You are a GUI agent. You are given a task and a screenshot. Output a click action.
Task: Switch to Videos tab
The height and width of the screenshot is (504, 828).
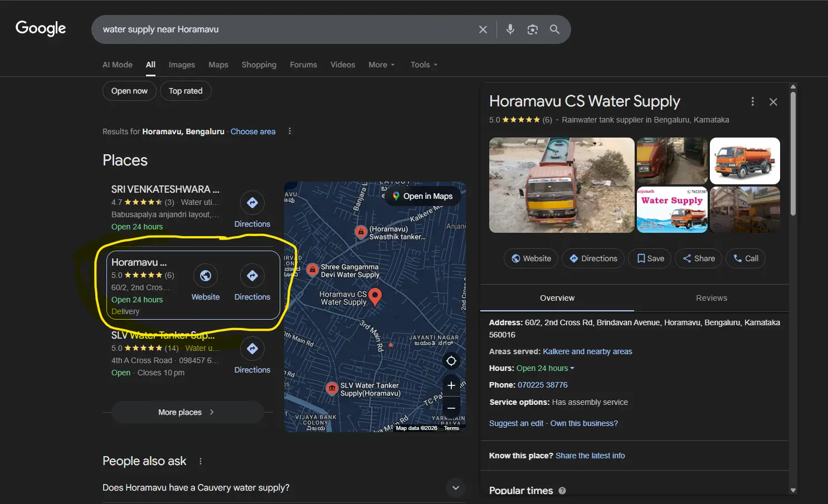[x=343, y=65]
